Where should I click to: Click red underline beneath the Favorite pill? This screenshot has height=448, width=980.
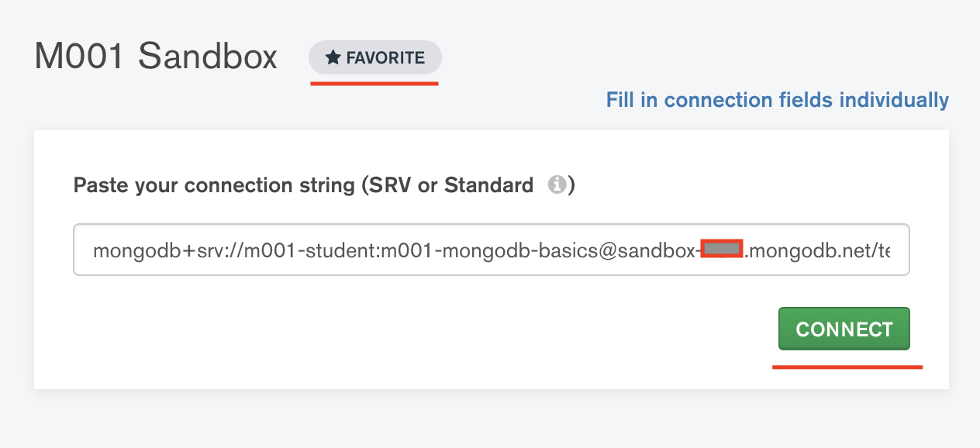374,82
